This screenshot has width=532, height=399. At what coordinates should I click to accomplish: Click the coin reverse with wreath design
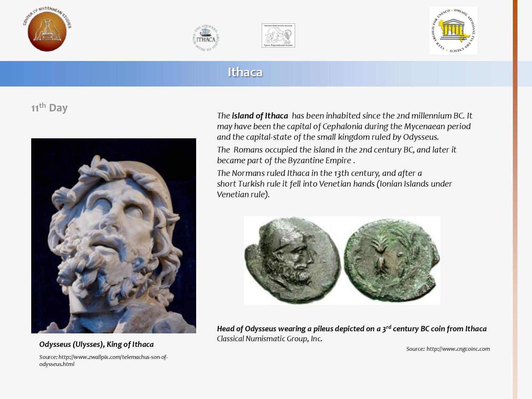pos(391,261)
